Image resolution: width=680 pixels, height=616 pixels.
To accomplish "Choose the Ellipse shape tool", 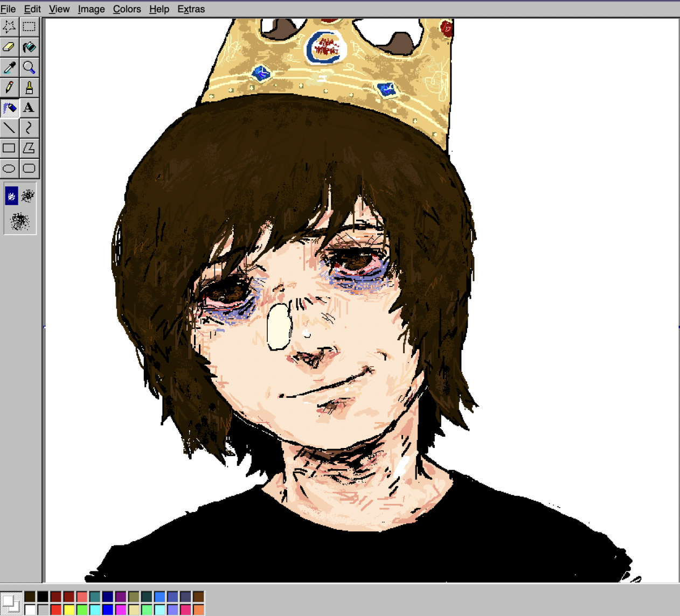I will [9, 169].
